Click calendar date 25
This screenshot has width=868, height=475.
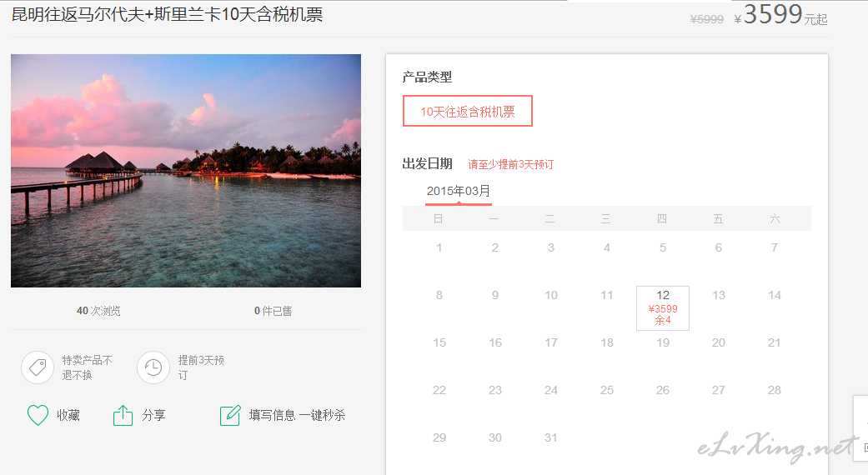[x=607, y=390]
